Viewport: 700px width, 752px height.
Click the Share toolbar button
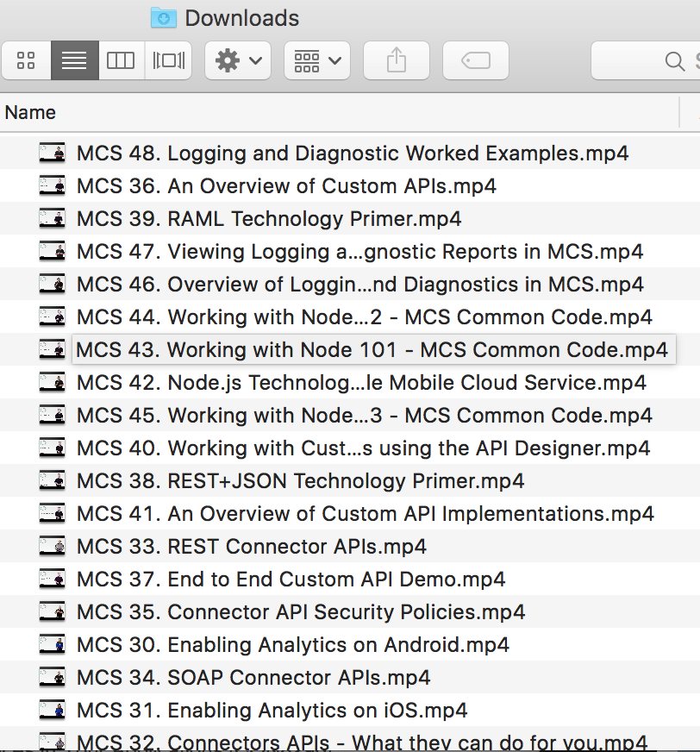click(397, 60)
